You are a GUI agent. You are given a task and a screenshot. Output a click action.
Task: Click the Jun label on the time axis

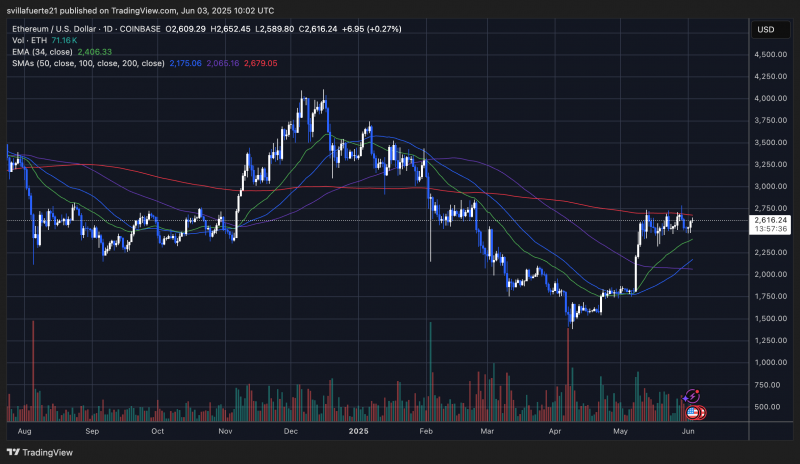pyautogui.click(x=688, y=431)
